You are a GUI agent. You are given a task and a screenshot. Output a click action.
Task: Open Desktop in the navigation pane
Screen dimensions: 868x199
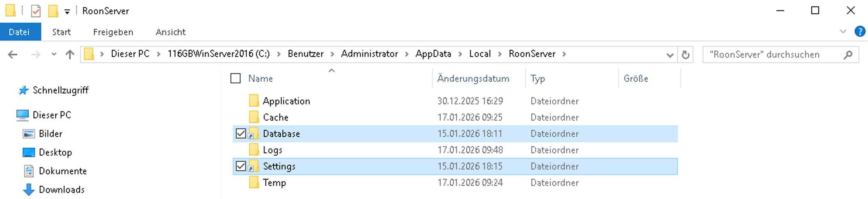point(55,152)
